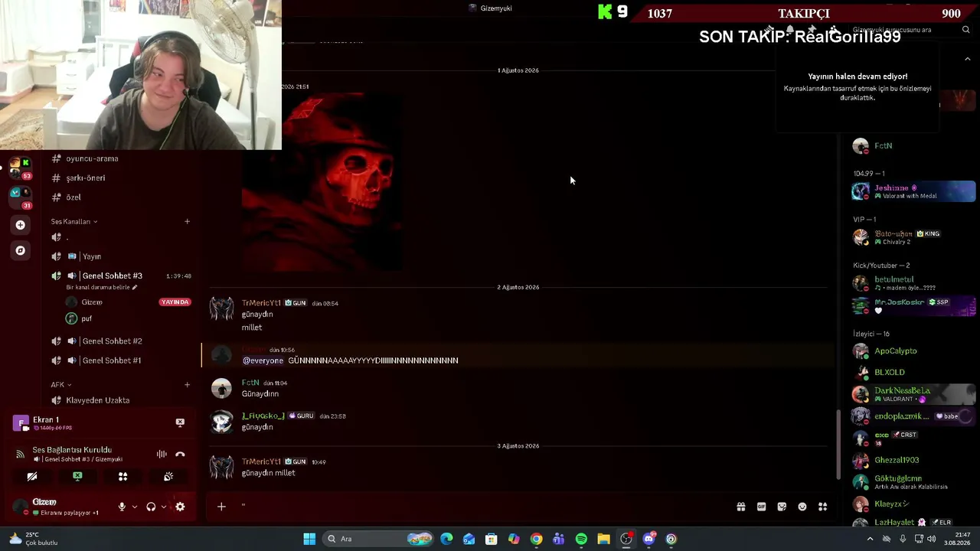Create a channel in Ses Kanalları
980x551 pixels.
187,222
